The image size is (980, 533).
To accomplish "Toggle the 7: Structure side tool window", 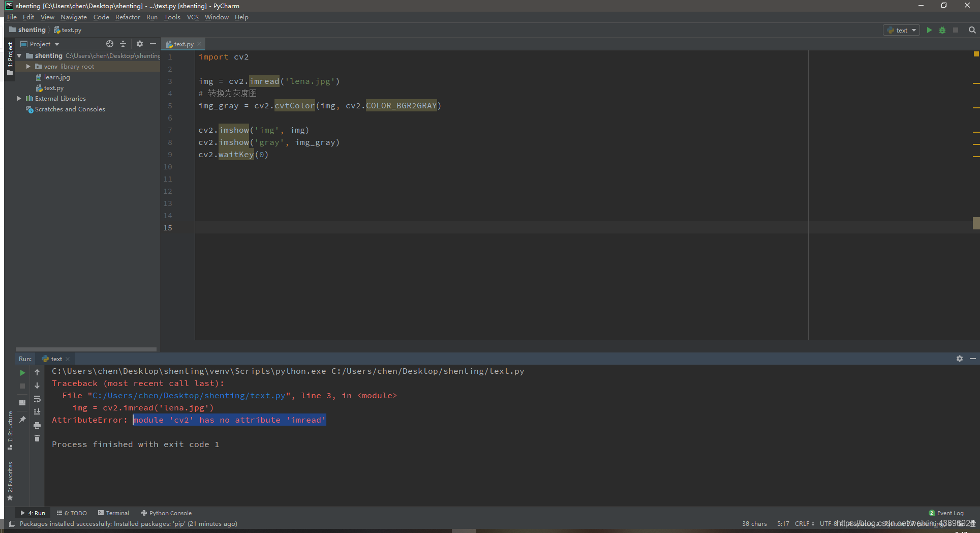I will pos(10,430).
